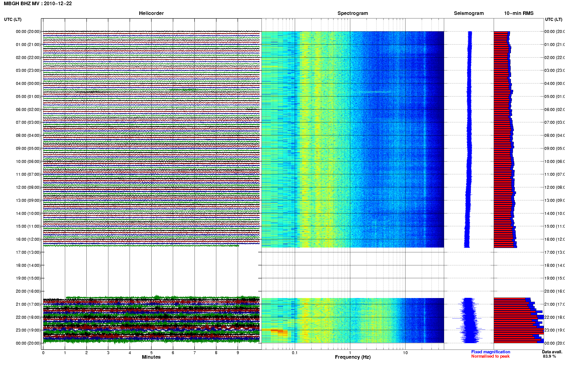The image size is (588, 368).
Task: Select the Helicorder panel heading
Action: click(151, 13)
